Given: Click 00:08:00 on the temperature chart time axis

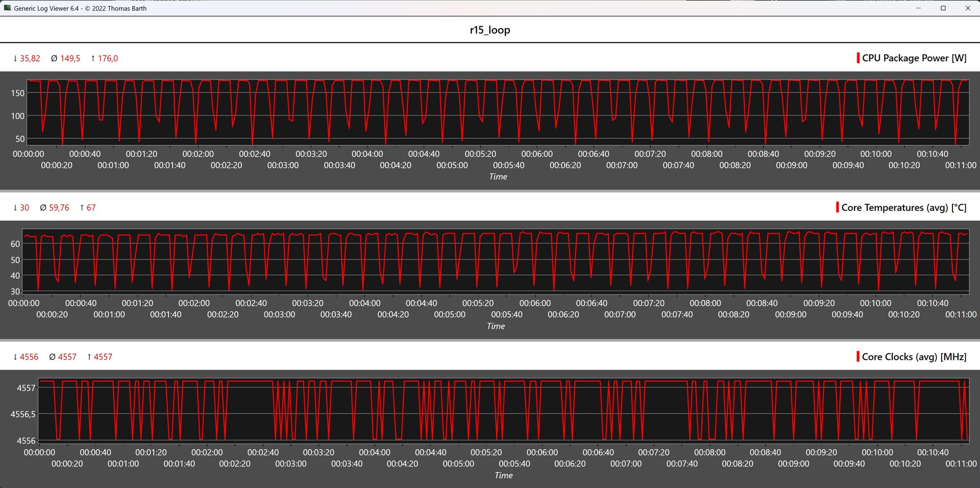Looking at the screenshot, I should (x=705, y=303).
